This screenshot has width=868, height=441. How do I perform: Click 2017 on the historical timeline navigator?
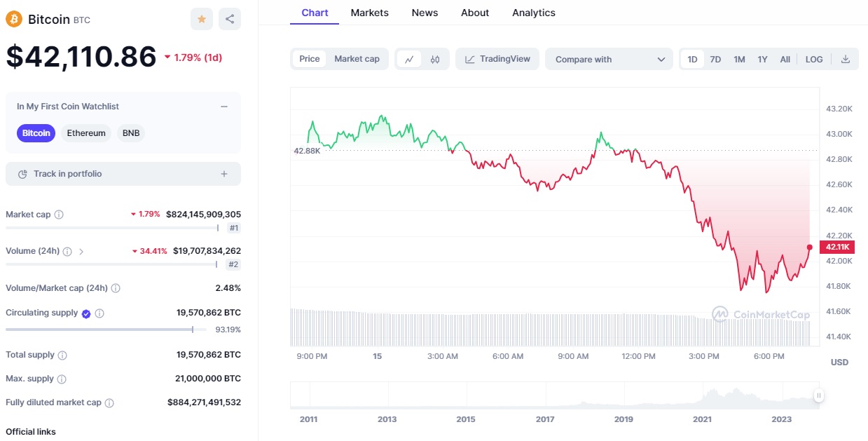point(544,419)
